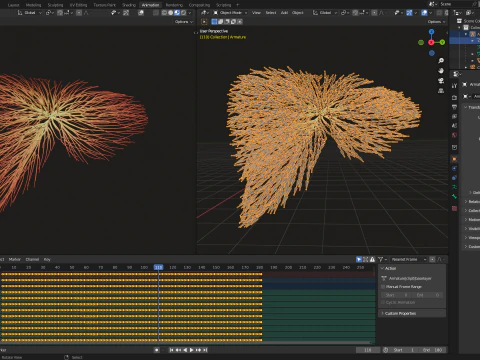This screenshot has height=360, width=480.
Task: Collapse the Action panel
Action: [389, 268]
